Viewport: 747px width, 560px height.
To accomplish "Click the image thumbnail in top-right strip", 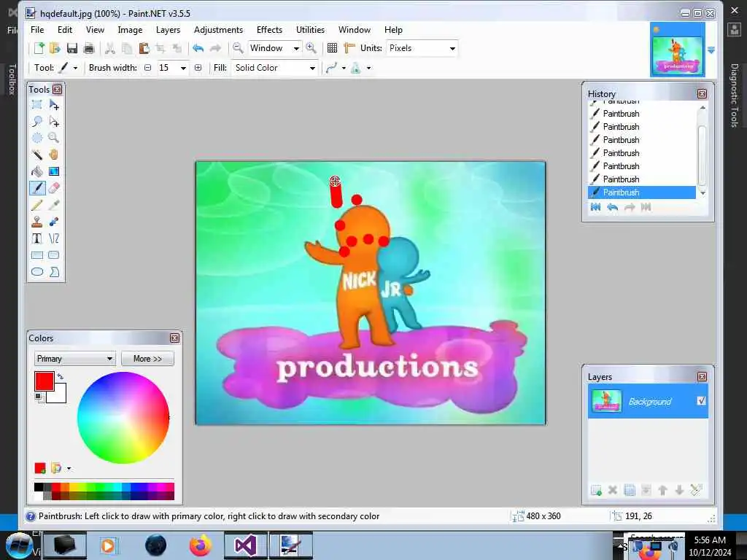I will pyautogui.click(x=678, y=50).
